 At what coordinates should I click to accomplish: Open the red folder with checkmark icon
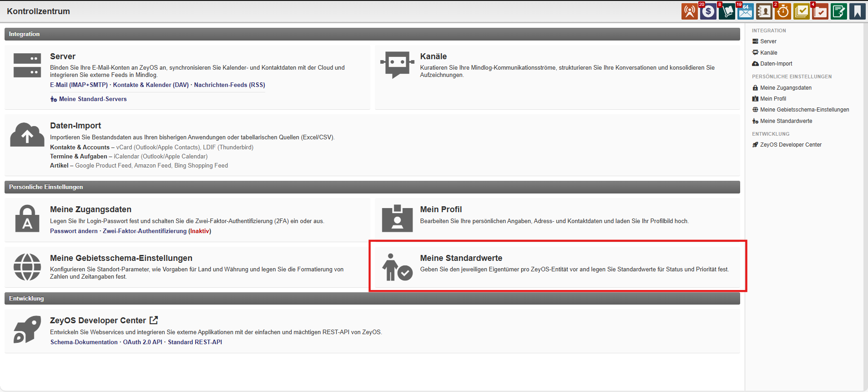tap(820, 11)
